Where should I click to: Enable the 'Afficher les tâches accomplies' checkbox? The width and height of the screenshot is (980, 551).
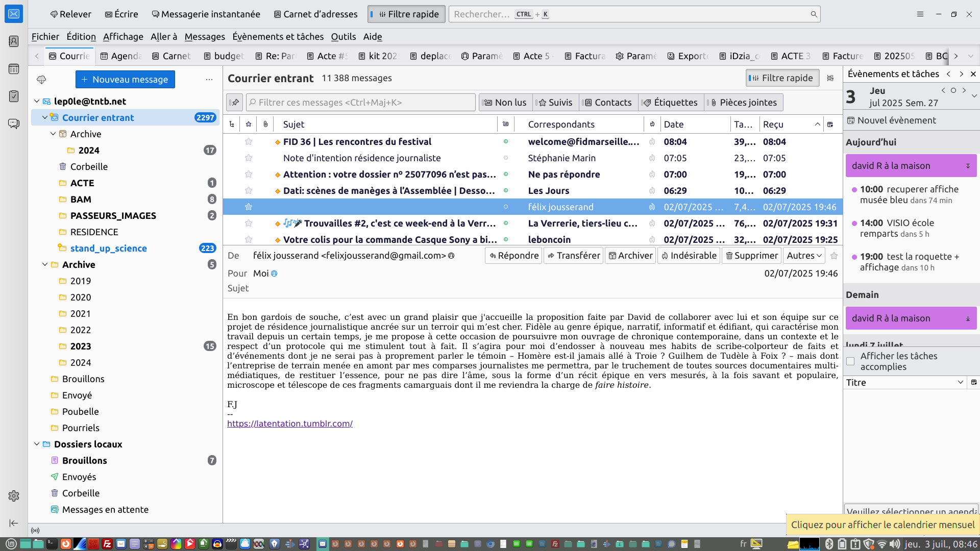850,361
